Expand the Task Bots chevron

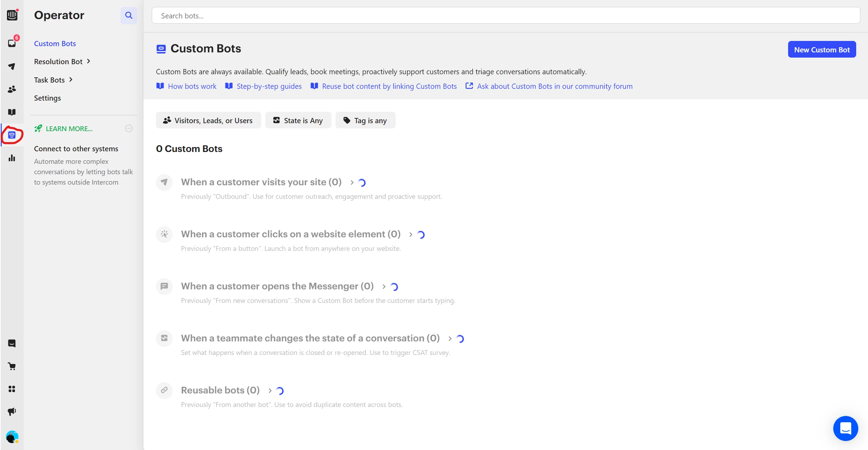(x=71, y=80)
